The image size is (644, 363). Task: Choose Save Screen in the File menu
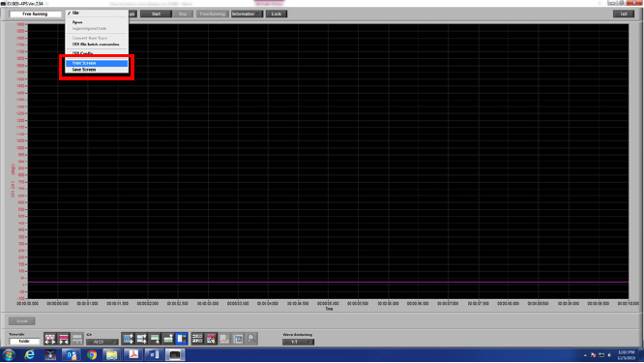pos(97,70)
